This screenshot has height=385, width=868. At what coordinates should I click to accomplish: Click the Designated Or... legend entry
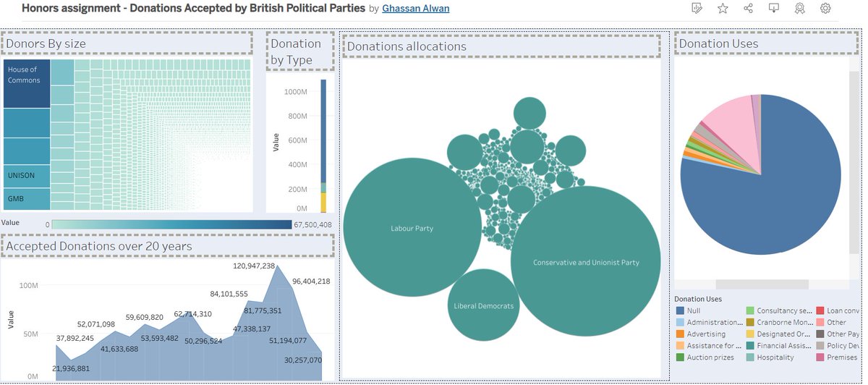point(778,334)
